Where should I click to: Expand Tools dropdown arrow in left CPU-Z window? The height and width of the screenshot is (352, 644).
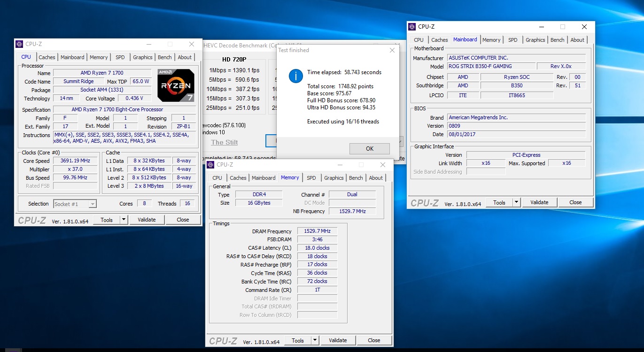(x=124, y=220)
